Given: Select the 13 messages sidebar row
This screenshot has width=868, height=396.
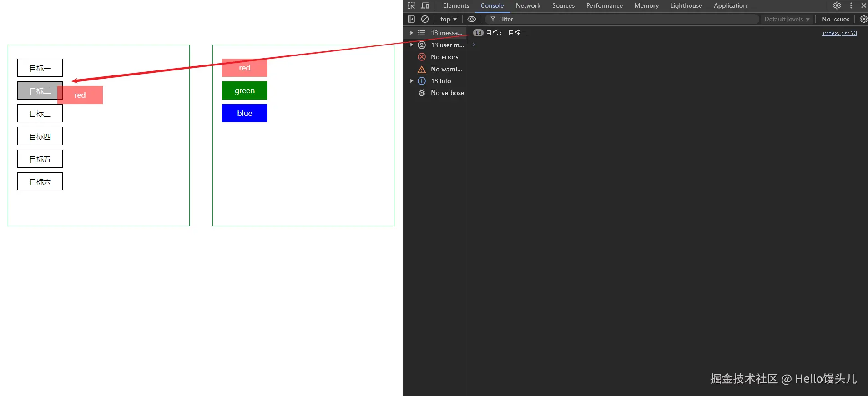Looking at the screenshot, I should (434, 33).
